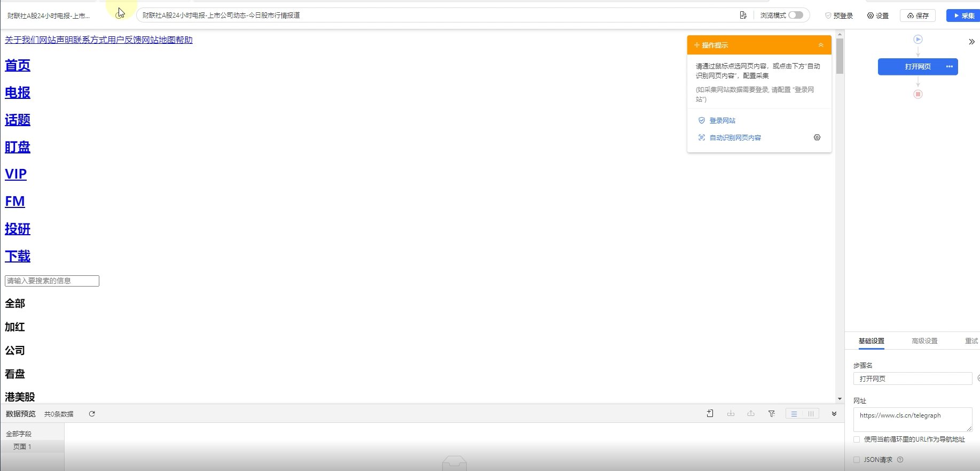Click the workflow end stop node
This screenshot has width=980, height=471.
pos(918,94)
